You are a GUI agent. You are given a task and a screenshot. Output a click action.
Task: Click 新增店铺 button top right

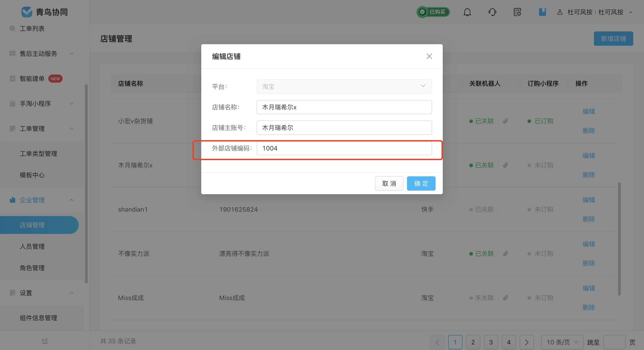613,38
